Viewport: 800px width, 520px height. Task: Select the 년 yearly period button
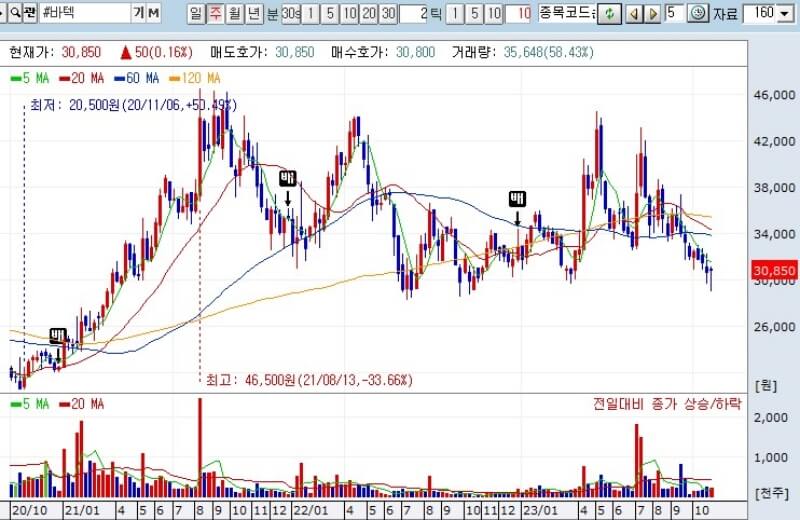(254, 13)
